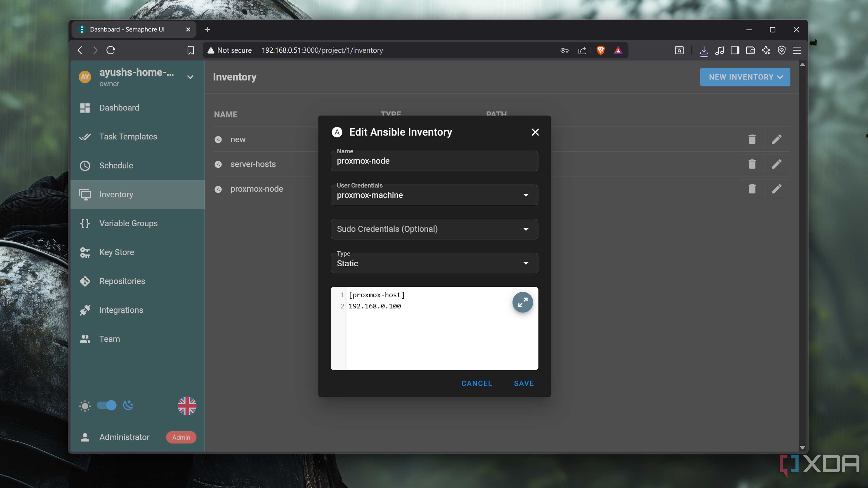The image size is (868, 488).
Task: Delete the new inventory entry
Action: (752, 139)
